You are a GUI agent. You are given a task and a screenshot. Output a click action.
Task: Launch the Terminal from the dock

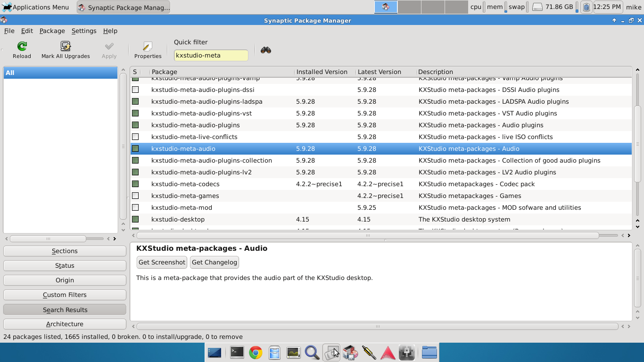237,353
